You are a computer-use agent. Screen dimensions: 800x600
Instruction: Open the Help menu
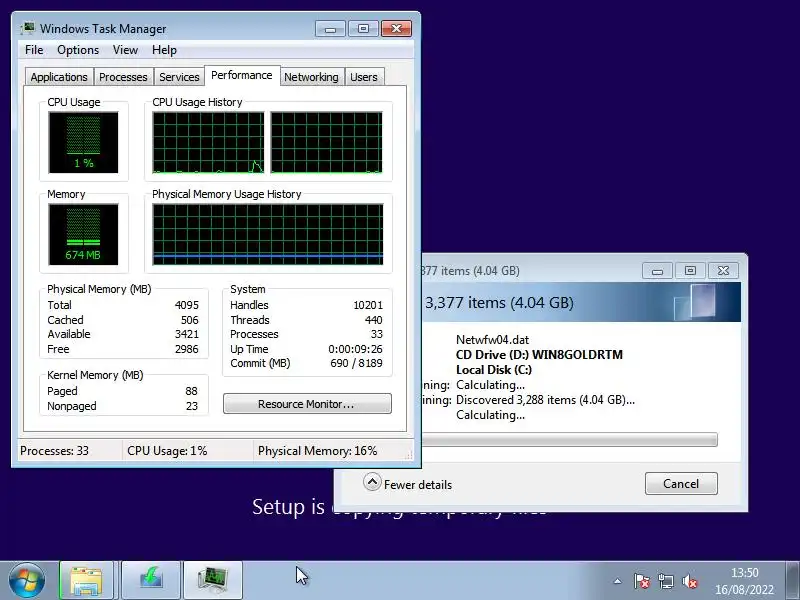(164, 50)
